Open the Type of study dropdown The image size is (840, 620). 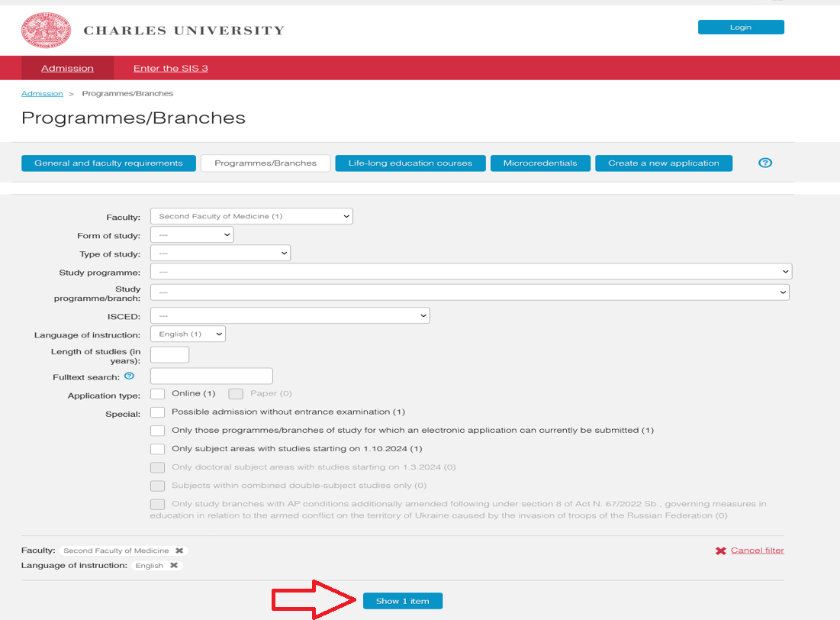[x=220, y=253]
